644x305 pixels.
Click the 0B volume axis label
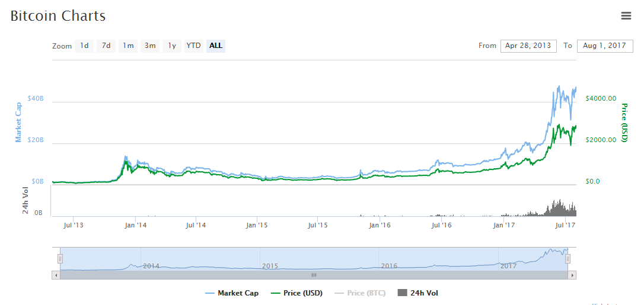[x=39, y=214]
